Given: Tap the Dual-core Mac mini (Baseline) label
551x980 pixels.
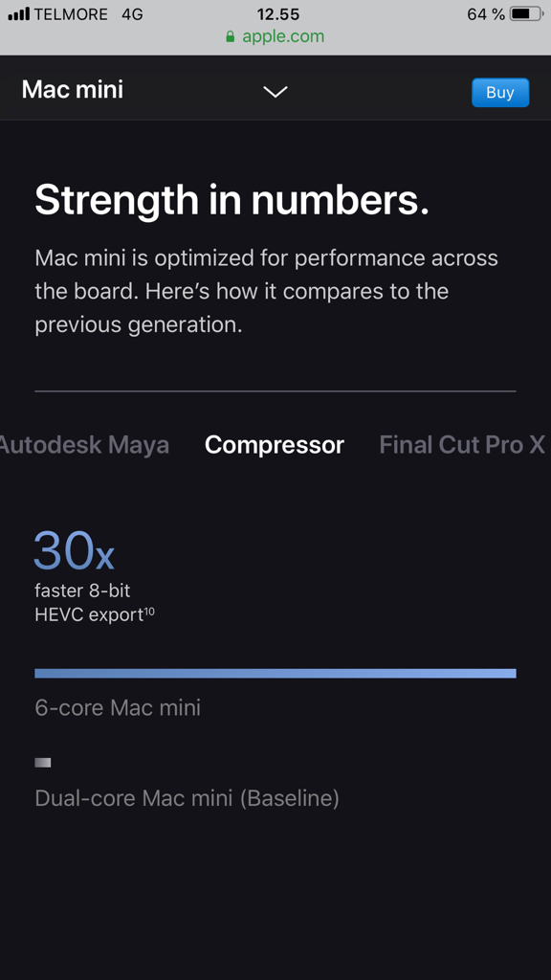Looking at the screenshot, I should tap(187, 798).
